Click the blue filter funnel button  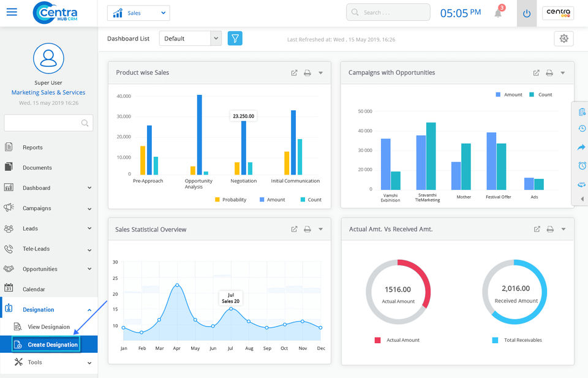point(235,38)
